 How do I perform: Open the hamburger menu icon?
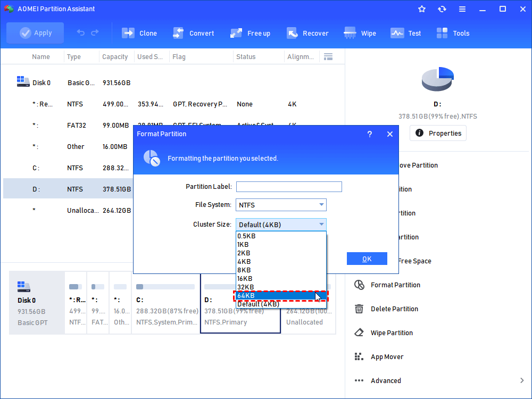click(462, 9)
